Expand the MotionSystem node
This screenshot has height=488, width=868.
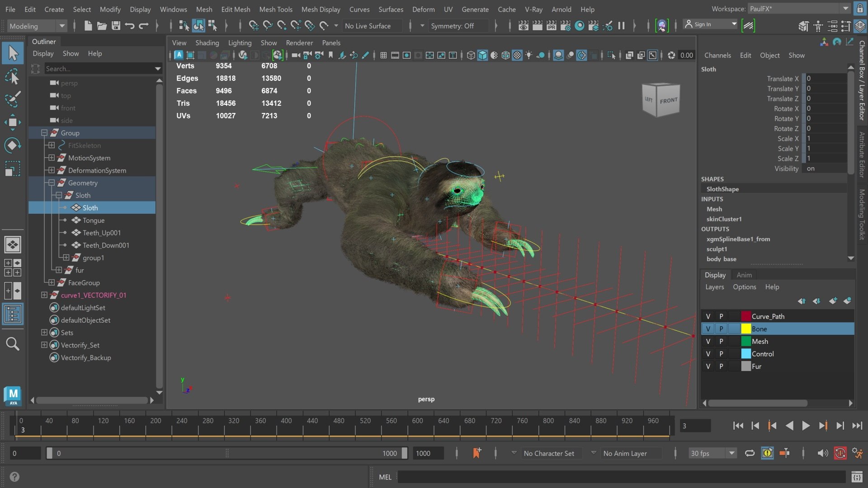(x=52, y=158)
